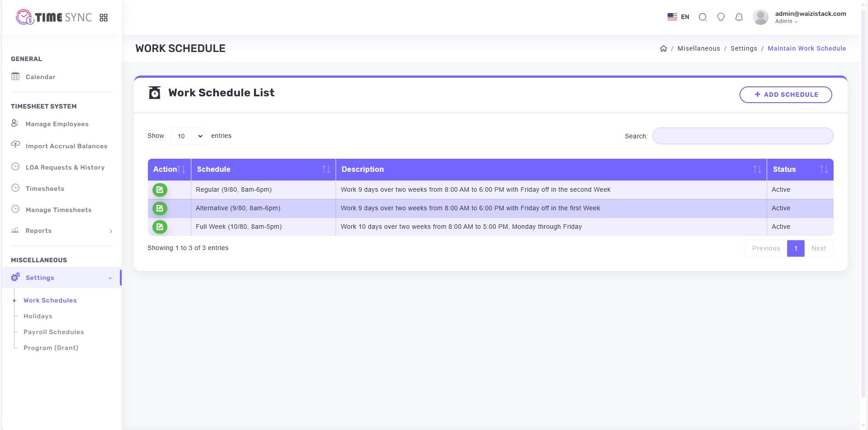Open the EN language selector
The height and width of the screenshot is (430, 868).
(678, 17)
